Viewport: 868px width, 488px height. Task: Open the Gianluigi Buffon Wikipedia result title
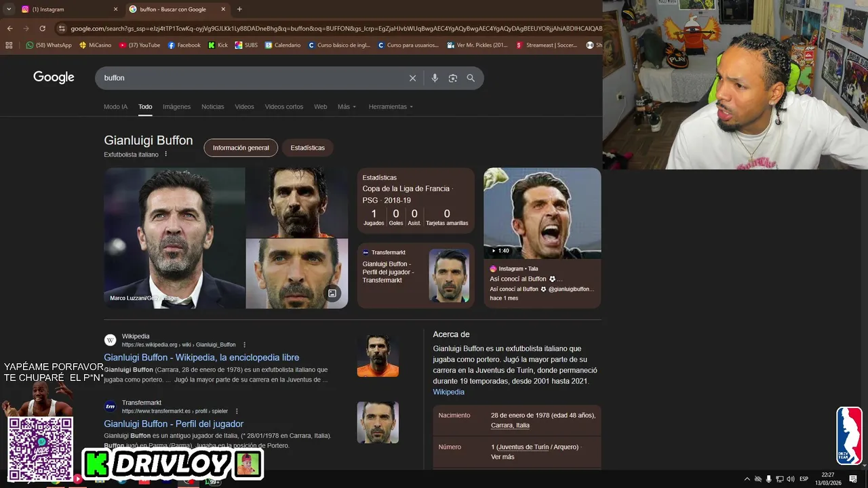(x=201, y=357)
